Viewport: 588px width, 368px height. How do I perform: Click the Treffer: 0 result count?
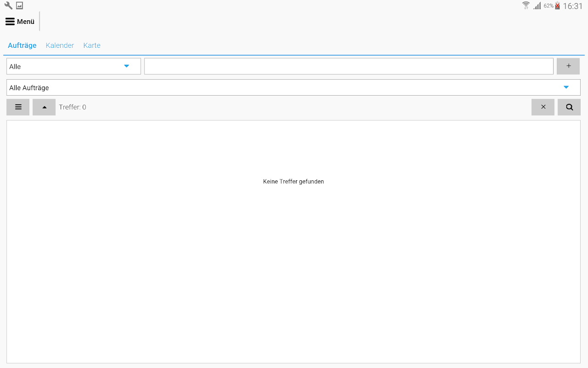(73, 107)
